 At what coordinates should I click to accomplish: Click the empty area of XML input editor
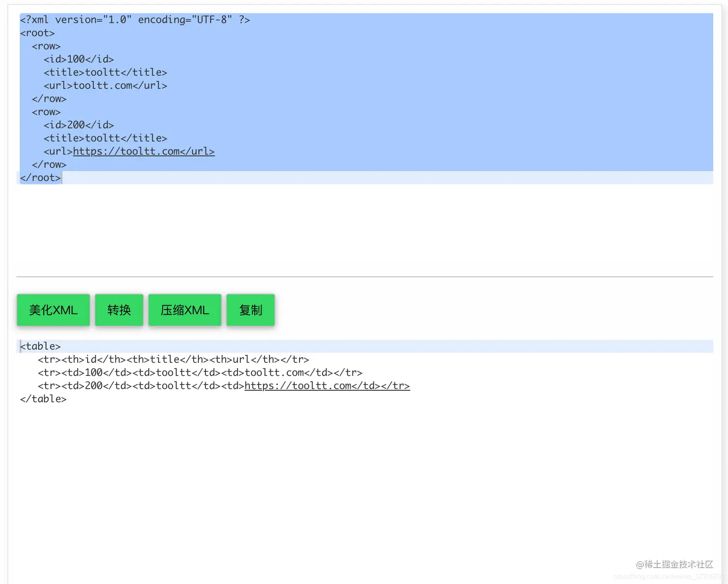coord(364,230)
